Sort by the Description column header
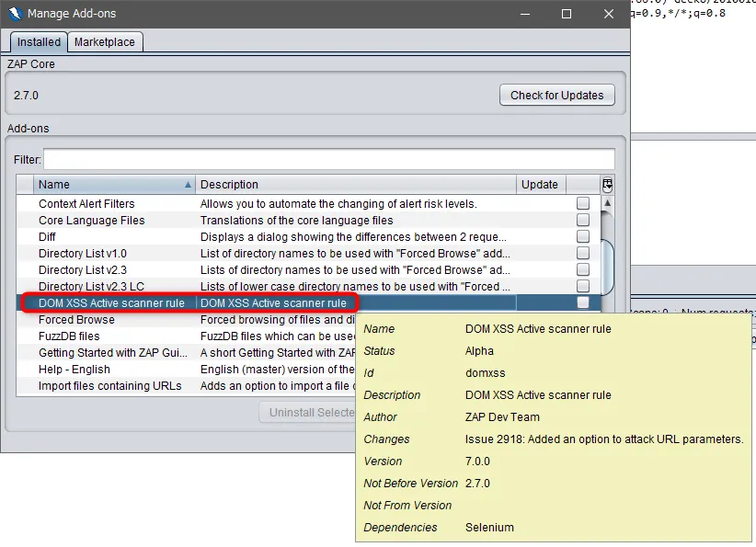This screenshot has width=756, height=547. [x=356, y=185]
